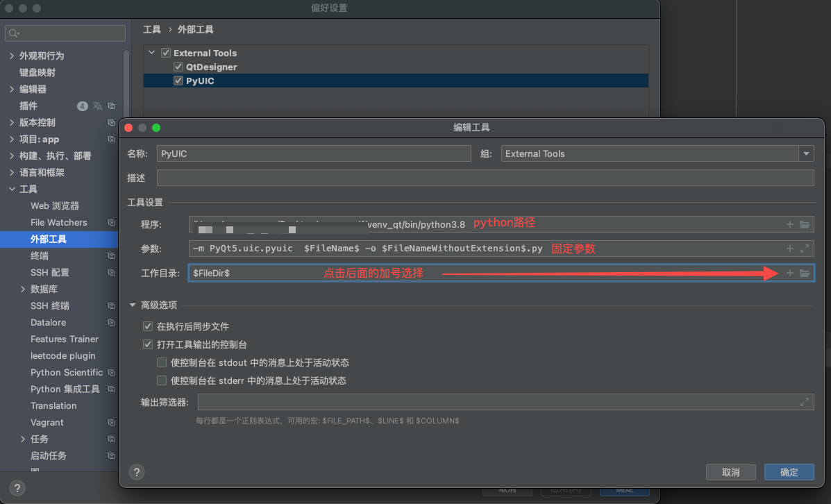This screenshot has width=831, height=504.
Task: Click 取消 in 编辑工具 dialog
Action: point(731,472)
